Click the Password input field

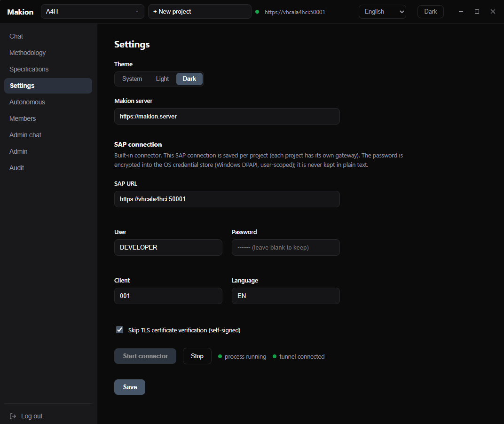pos(286,248)
